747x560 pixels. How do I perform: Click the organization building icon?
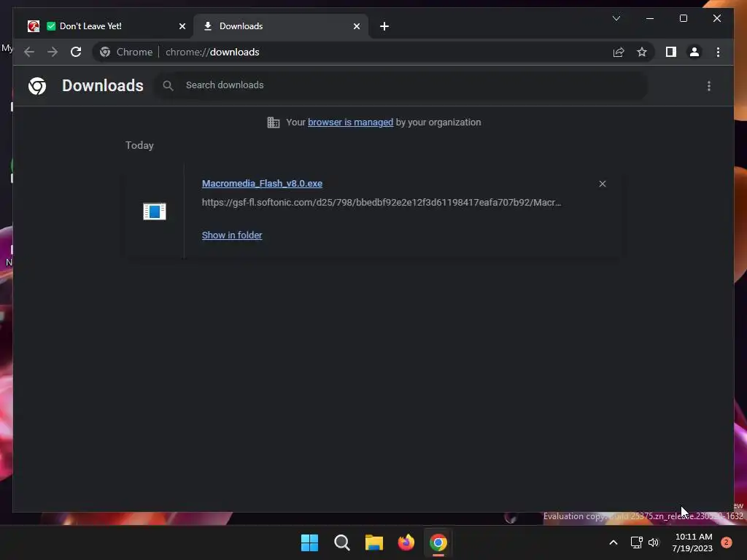click(x=273, y=122)
